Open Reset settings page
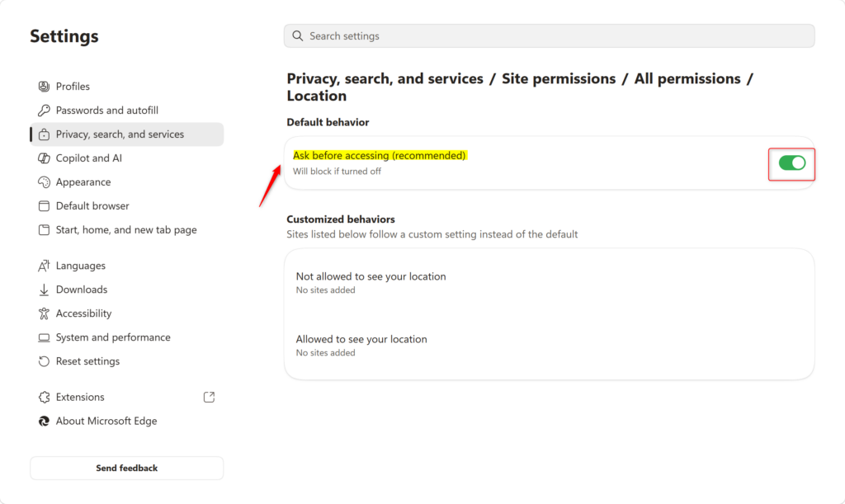The height and width of the screenshot is (504, 845). [126, 361]
